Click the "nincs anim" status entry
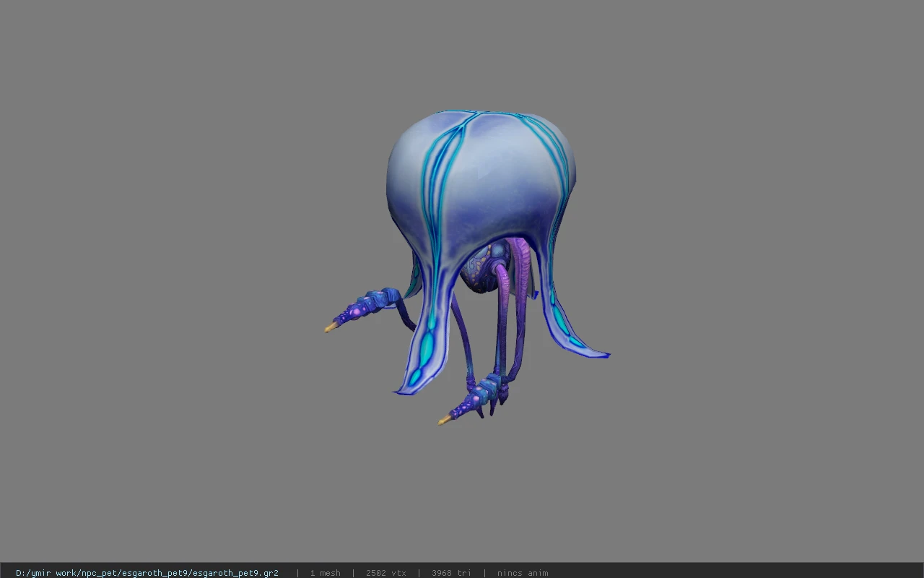 [523, 573]
